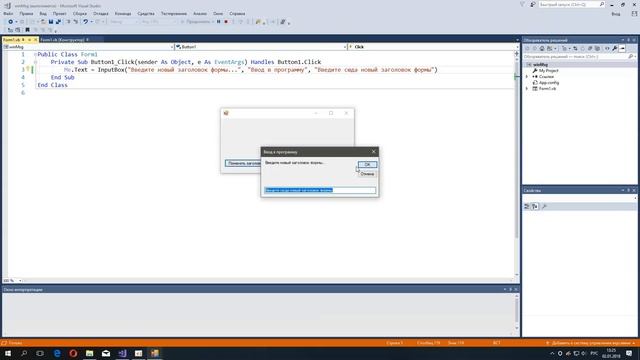The height and width of the screenshot is (360, 640).
Task: Click Show All Files icon
Action: click(597, 48)
